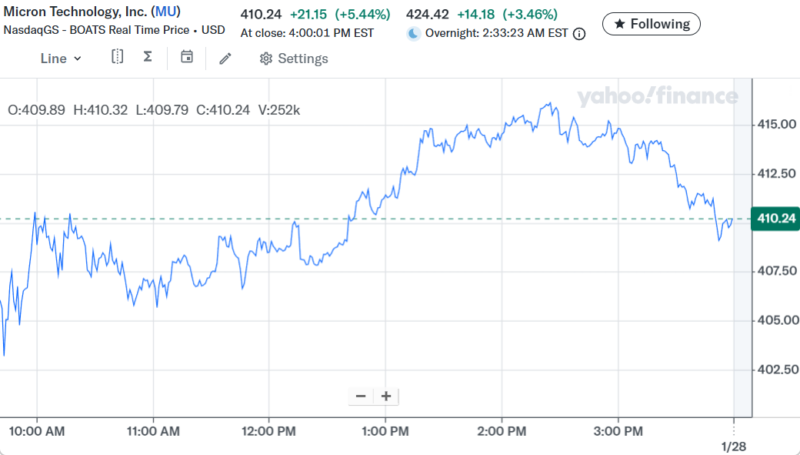Click the Yahoo Finance watermark logo
Screen dimensions: 800x455
[x=656, y=97]
